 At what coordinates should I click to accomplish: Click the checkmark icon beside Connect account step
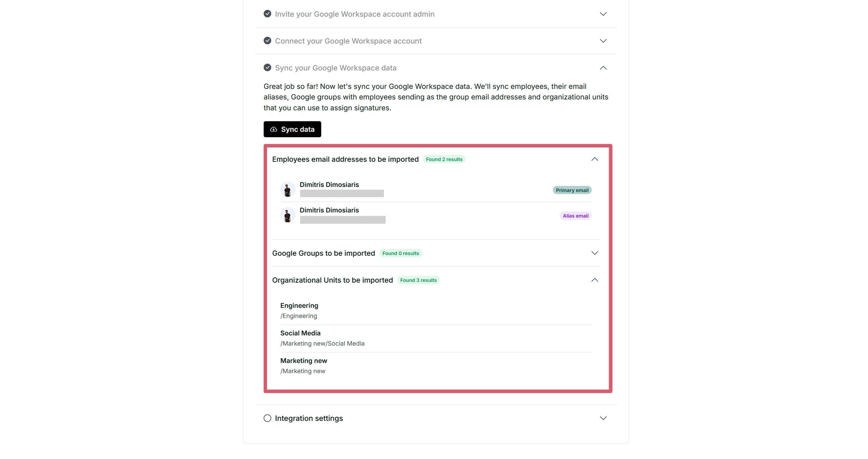[267, 41]
